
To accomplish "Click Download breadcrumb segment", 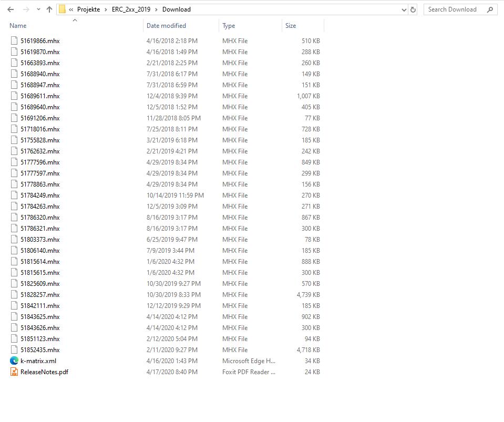I will (x=176, y=9).
